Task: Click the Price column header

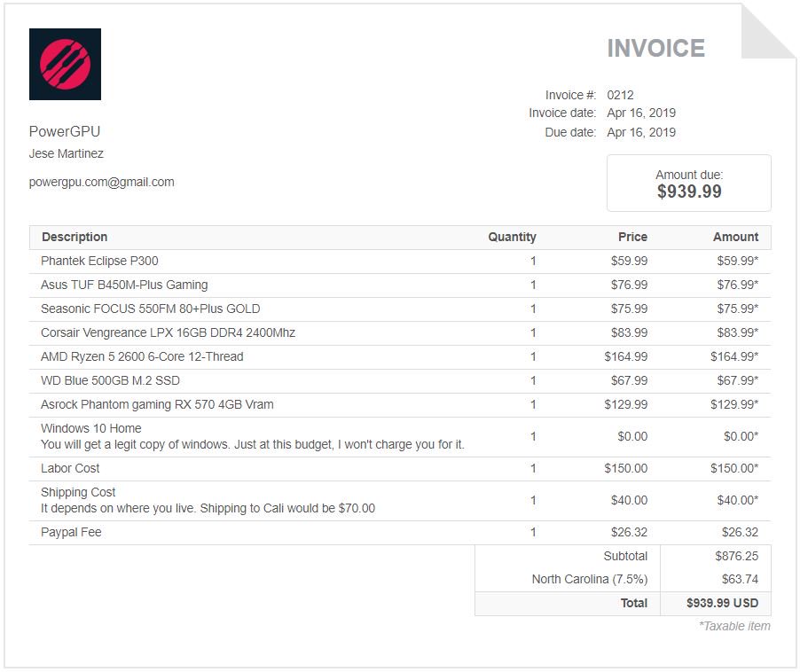Action: [632, 237]
